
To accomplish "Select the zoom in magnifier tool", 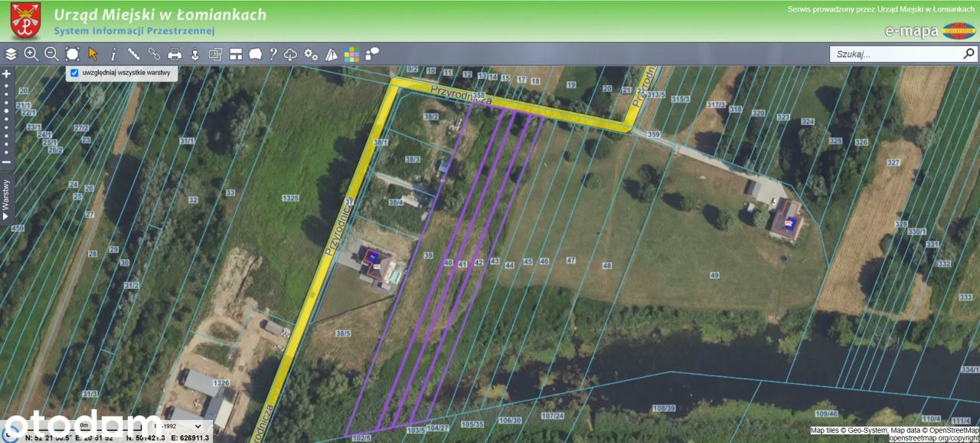I will point(31,54).
